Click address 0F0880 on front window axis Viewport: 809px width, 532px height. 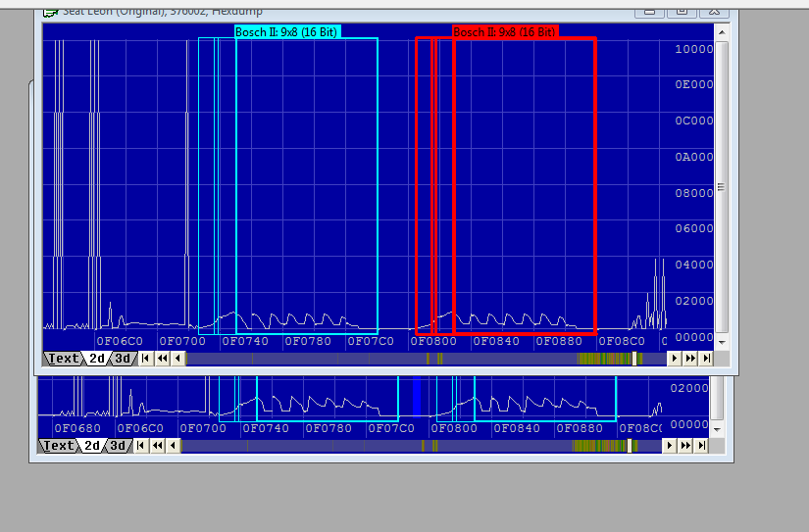(559, 341)
